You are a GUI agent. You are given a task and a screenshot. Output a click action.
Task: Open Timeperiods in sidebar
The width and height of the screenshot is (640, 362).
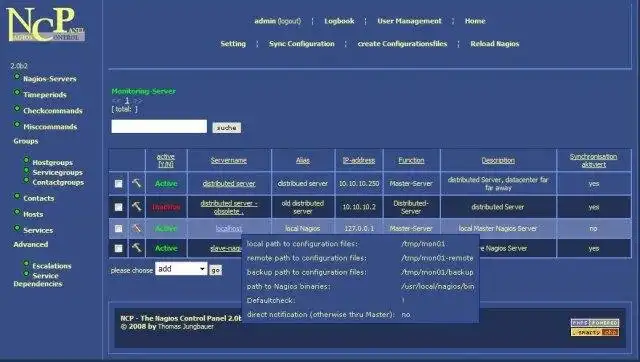[45, 95]
